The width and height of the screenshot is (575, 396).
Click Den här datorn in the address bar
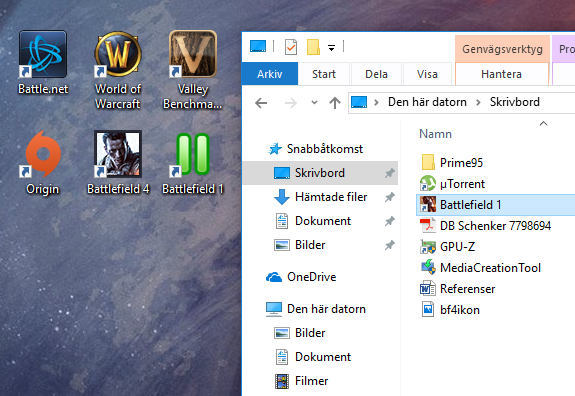[x=427, y=102]
